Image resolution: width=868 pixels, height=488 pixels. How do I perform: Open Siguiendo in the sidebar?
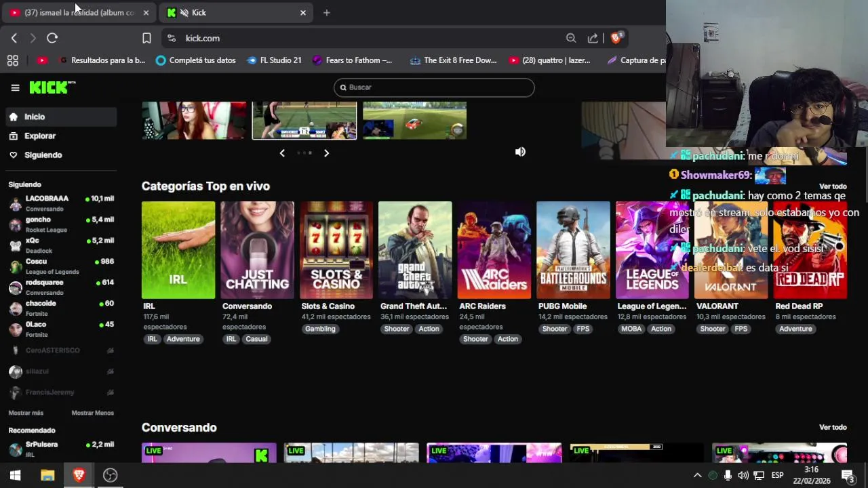pos(61,155)
